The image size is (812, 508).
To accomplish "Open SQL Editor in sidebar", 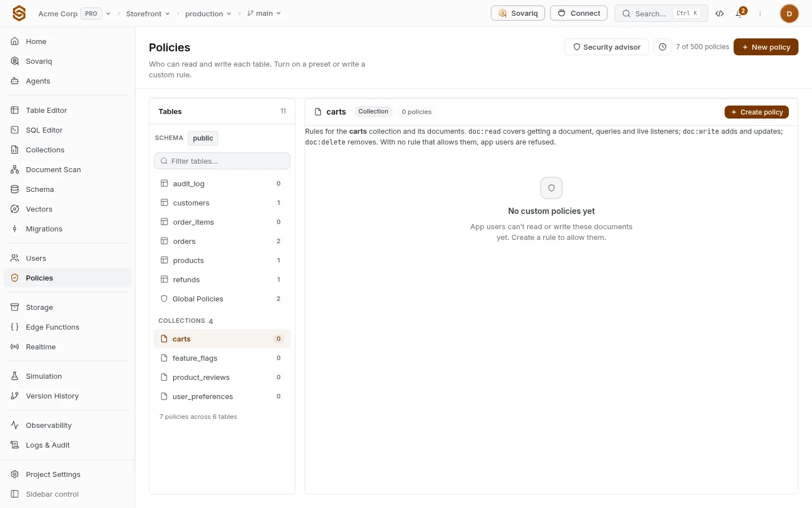I will 68,130.
